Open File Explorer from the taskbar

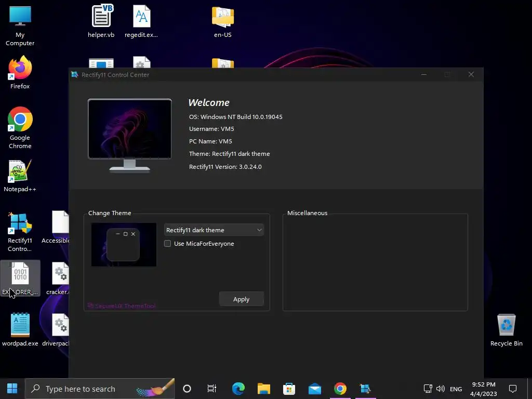pyautogui.click(x=263, y=389)
